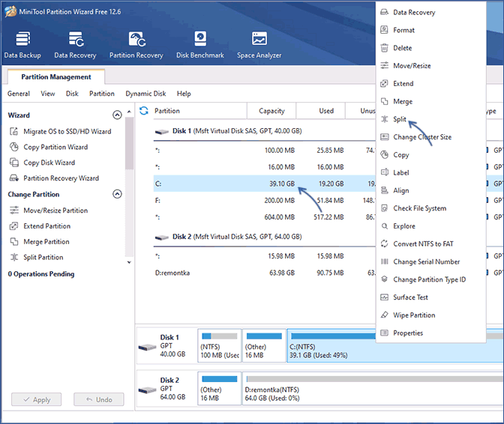Open the Space Analyzer tool
The image size is (504, 424).
click(259, 45)
